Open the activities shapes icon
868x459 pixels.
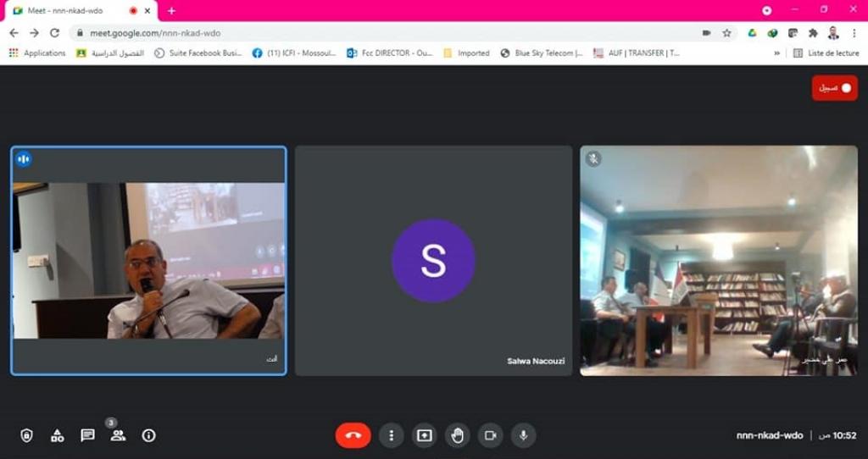point(57,435)
